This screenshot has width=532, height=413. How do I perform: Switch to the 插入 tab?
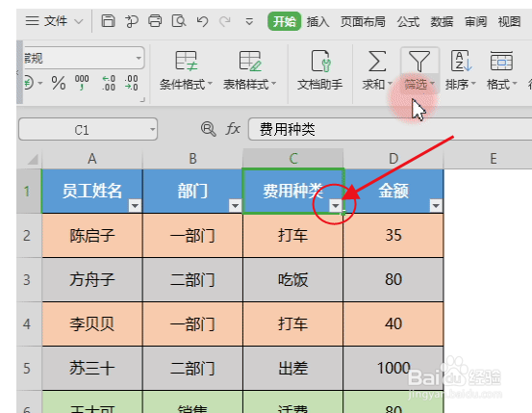[x=317, y=21]
